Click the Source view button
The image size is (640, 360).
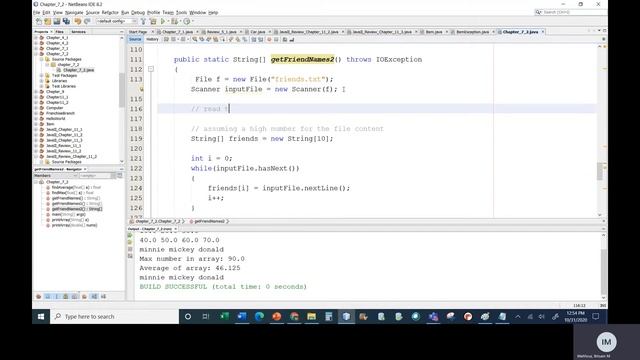pos(135,40)
